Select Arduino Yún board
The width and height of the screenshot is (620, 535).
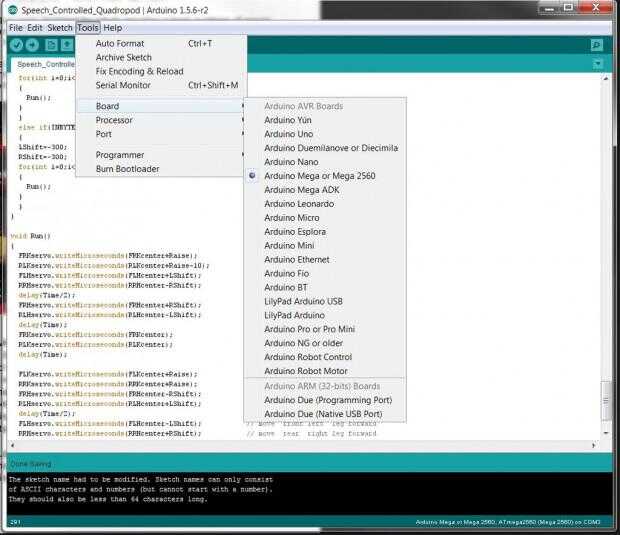pyautogui.click(x=325, y=120)
